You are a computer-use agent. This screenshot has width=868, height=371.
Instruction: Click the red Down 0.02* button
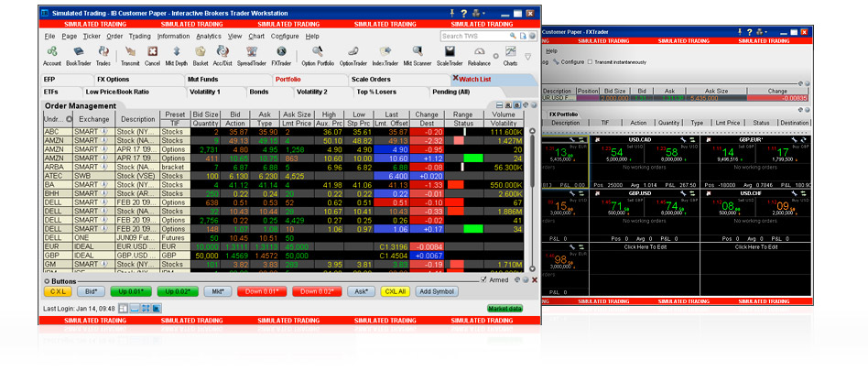[x=317, y=291]
